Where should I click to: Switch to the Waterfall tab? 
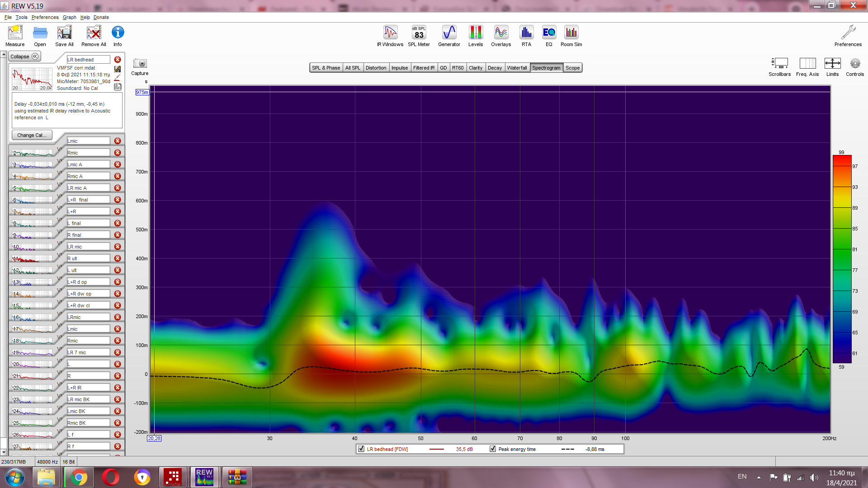point(517,68)
